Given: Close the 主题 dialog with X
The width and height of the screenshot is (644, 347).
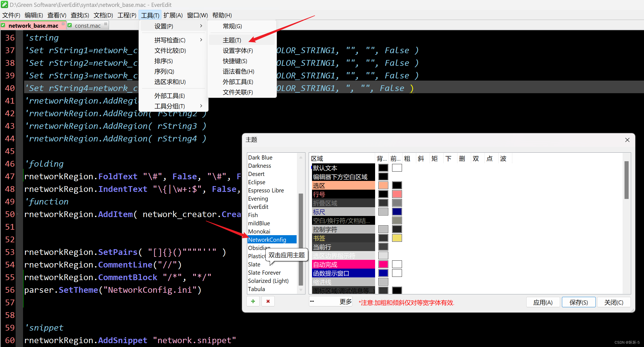Looking at the screenshot, I should coord(627,140).
